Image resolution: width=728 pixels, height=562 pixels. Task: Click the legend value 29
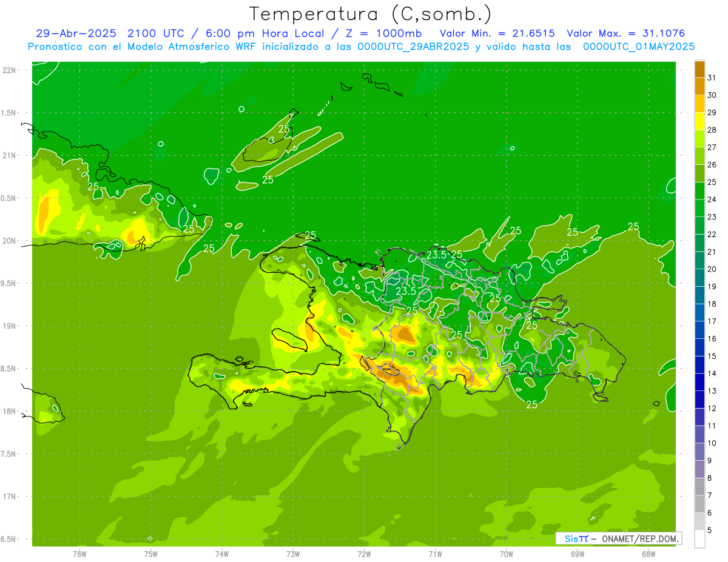pyautogui.click(x=712, y=112)
